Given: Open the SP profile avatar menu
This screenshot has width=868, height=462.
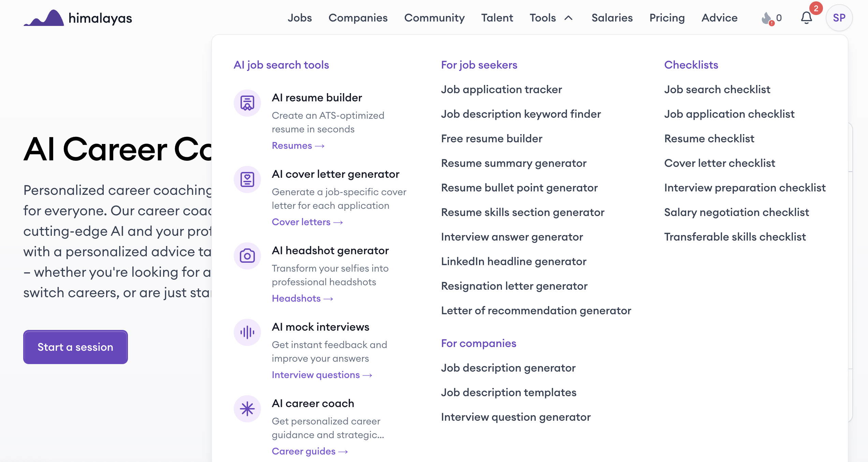Looking at the screenshot, I should tap(839, 18).
